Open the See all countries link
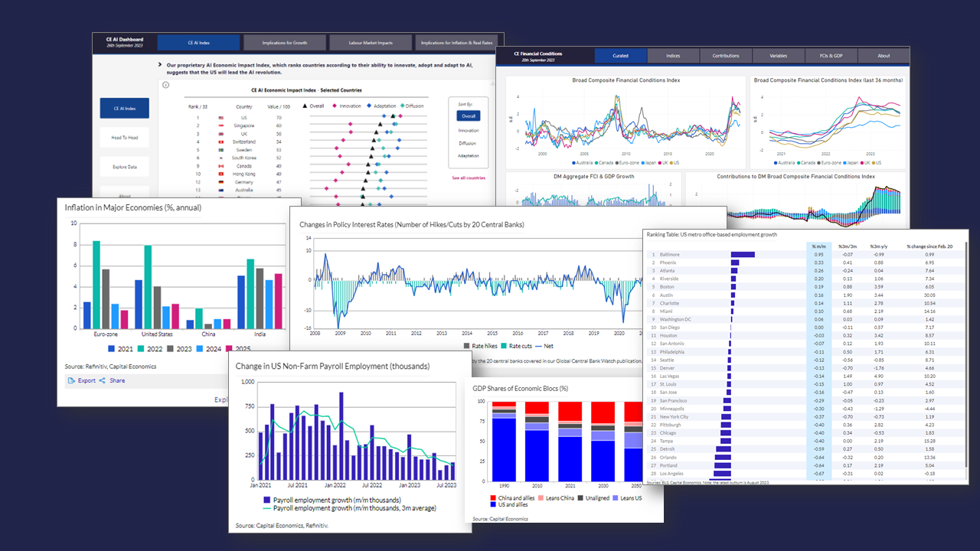Viewport: 980px width, 551px height. 468,178
